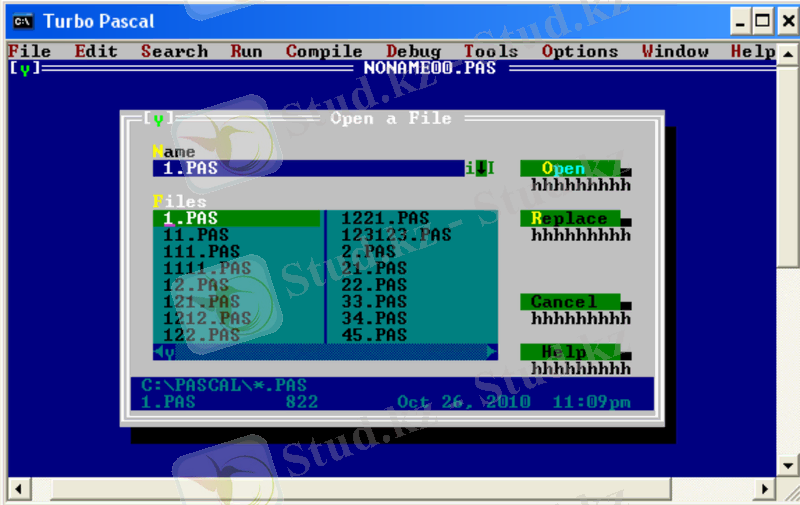Click the console window scroll-up arrow

(x=788, y=51)
